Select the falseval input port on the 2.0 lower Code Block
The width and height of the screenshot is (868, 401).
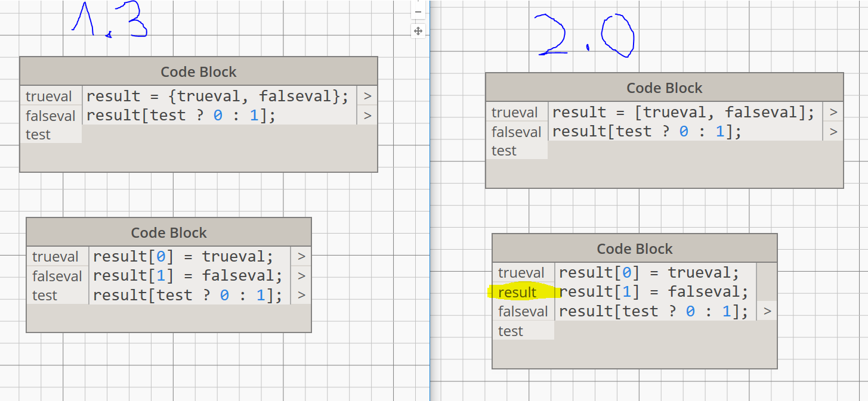(523, 311)
